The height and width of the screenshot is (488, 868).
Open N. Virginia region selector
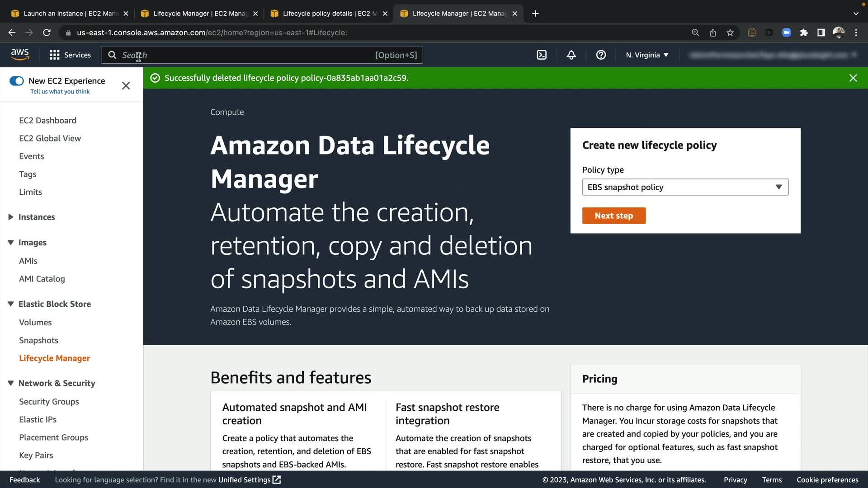pos(647,55)
